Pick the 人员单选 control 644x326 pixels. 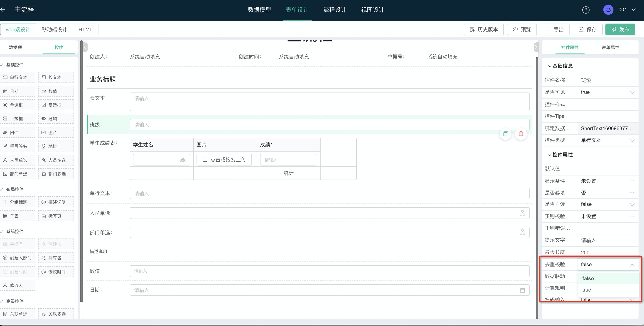pos(17,160)
